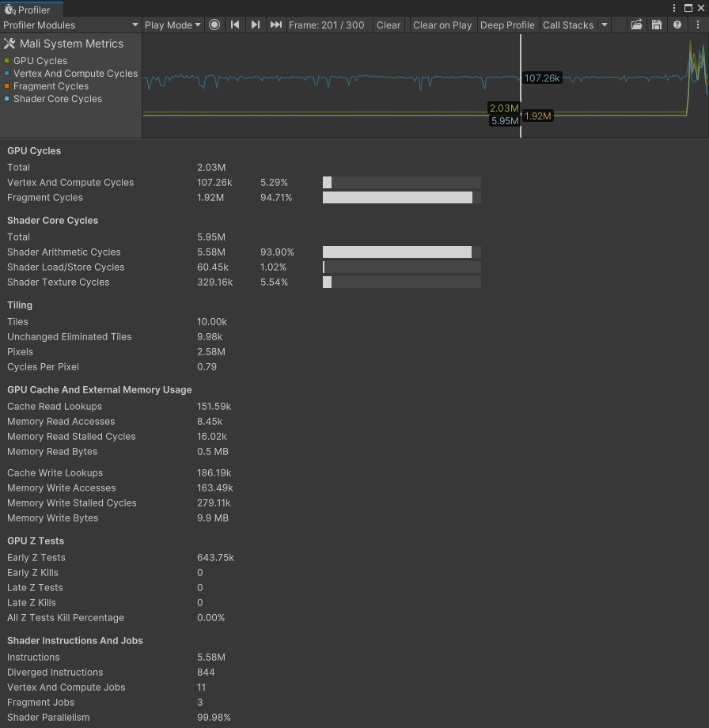Save profiler data to disk
This screenshot has width=709, height=728.
(657, 25)
